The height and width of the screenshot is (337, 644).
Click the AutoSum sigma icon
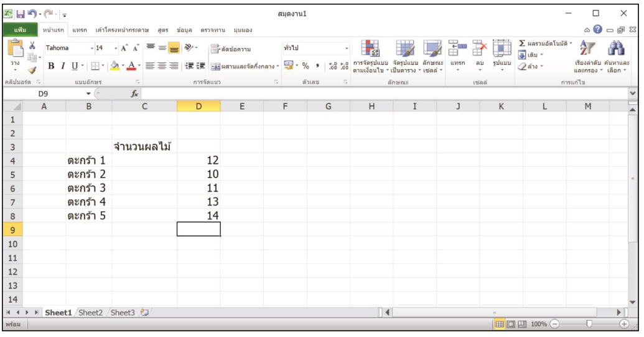523,43
